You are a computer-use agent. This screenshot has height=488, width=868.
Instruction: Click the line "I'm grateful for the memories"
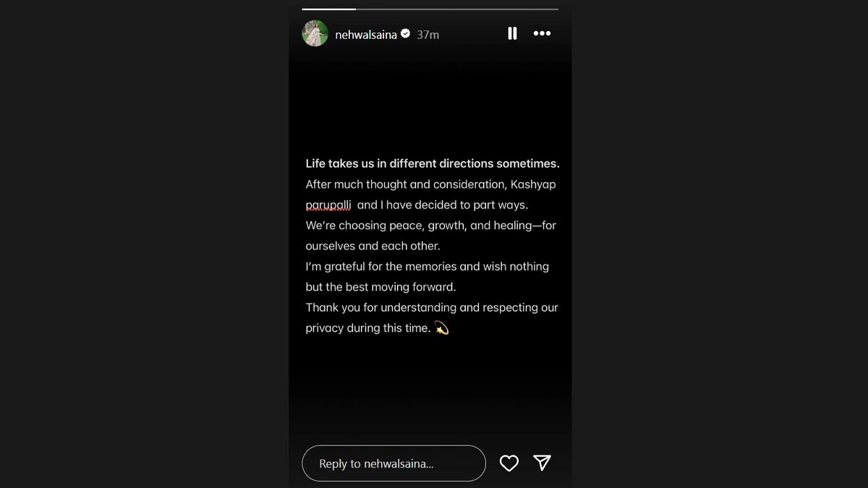427,267
